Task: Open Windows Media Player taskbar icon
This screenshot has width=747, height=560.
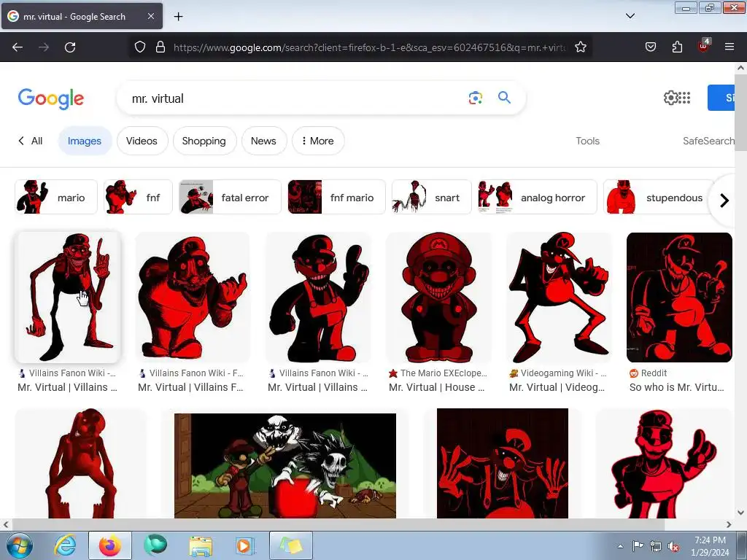Action: pyautogui.click(x=246, y=545)
